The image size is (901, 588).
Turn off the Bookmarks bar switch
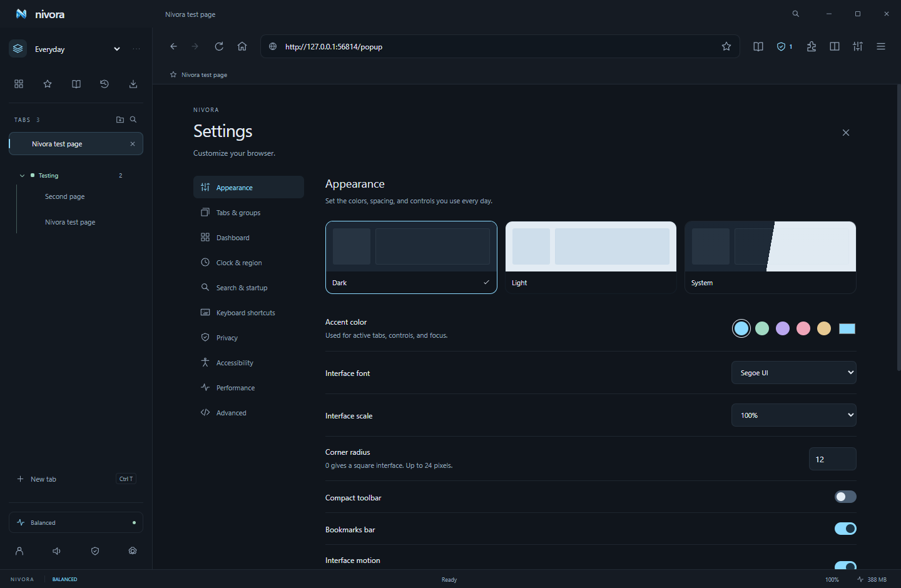click(845, 529)
